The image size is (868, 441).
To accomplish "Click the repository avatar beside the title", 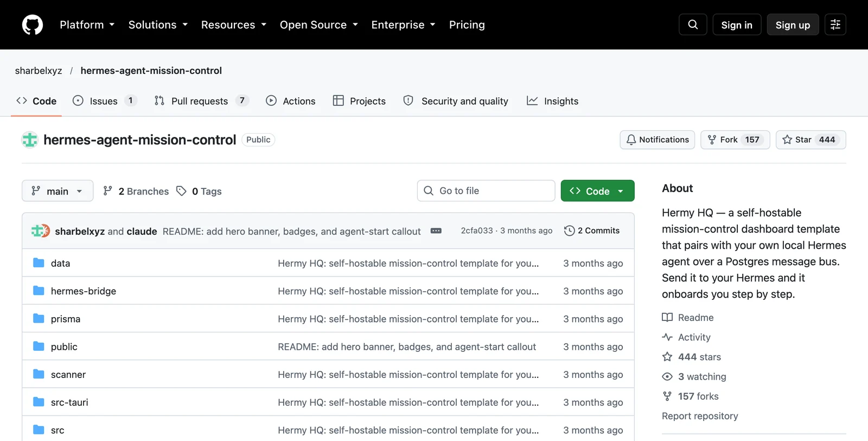I will pos(30,140).
